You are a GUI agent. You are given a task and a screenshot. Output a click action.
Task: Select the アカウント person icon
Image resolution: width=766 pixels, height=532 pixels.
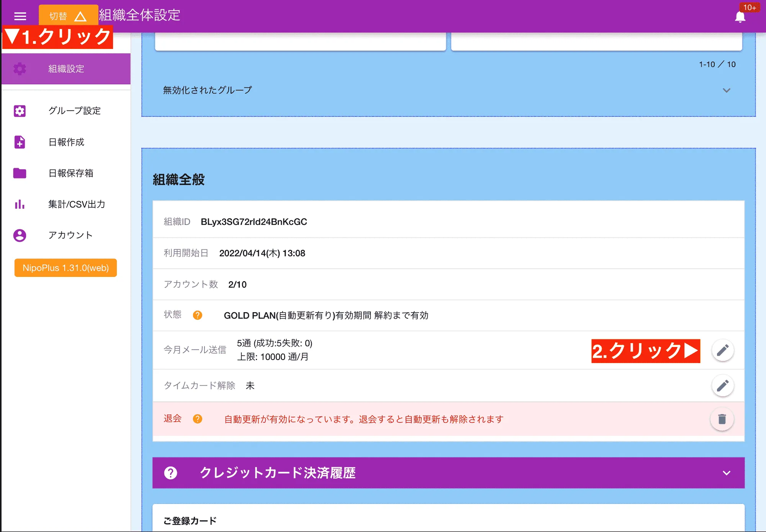tap(19, 235)
